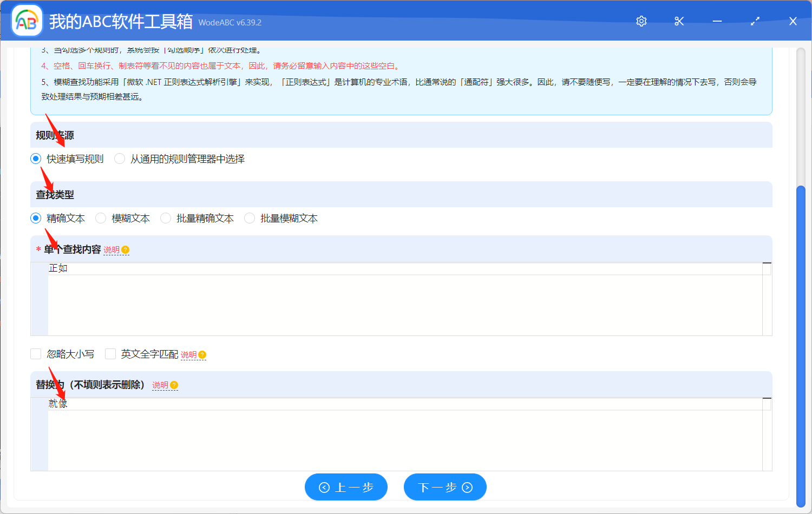Screen dimensions: 812x514
Task: Click the diagonal resize arrow icon in title bar
Action: 755,21
